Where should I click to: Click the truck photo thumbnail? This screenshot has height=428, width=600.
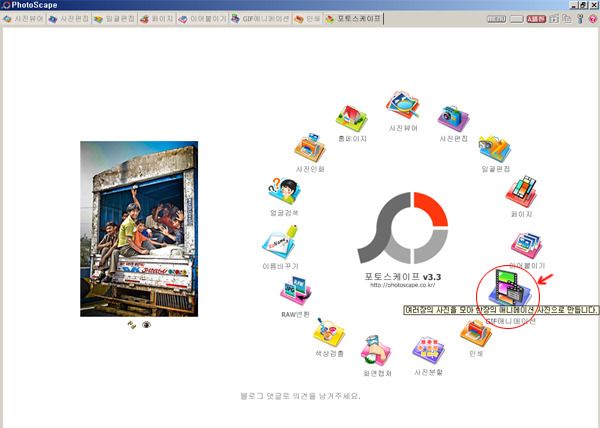(139, 229)
